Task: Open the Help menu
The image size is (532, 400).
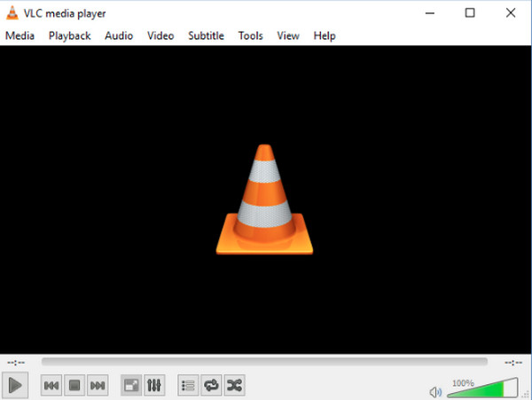Action: tap(325, 35)
